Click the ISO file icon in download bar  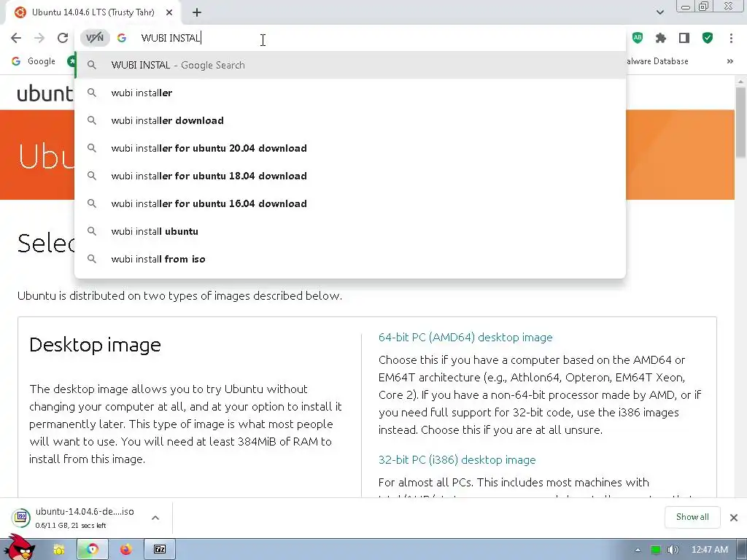pos(21,518)
